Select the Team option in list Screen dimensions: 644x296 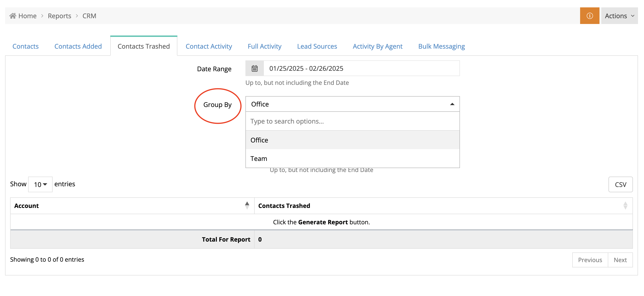[259, 158]
